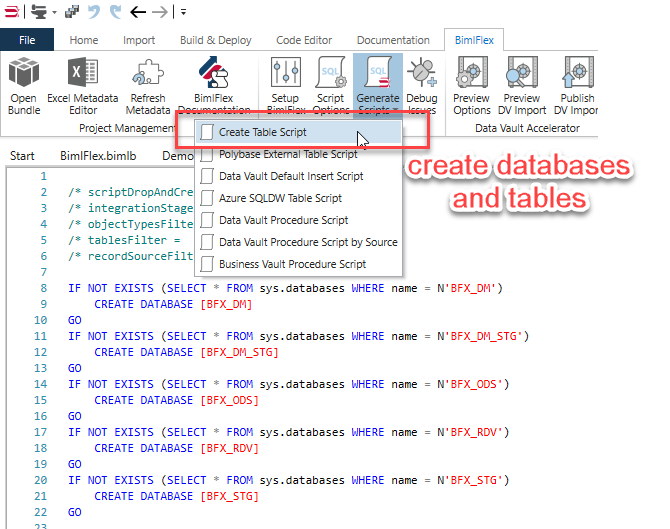Click CREATE DATABASE [BFX_ODS] on line 15

(x=176, y=400)
